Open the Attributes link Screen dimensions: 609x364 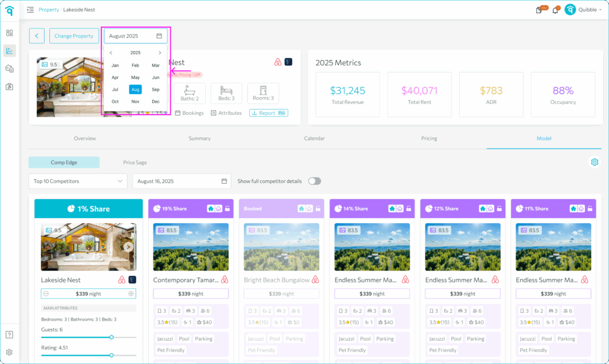click(226, 113)
